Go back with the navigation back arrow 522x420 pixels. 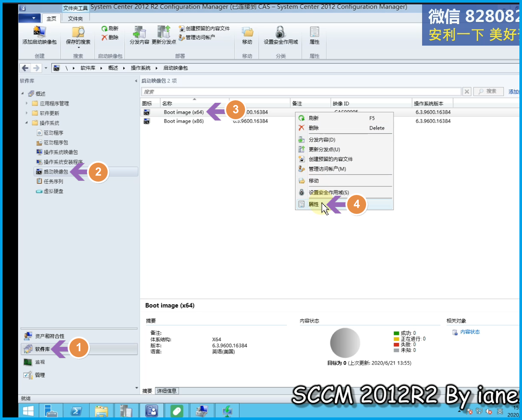25,68
